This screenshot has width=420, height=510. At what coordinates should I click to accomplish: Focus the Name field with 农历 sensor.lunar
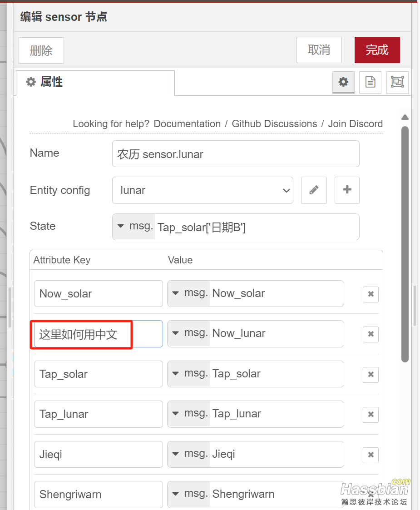coord(236,154)
